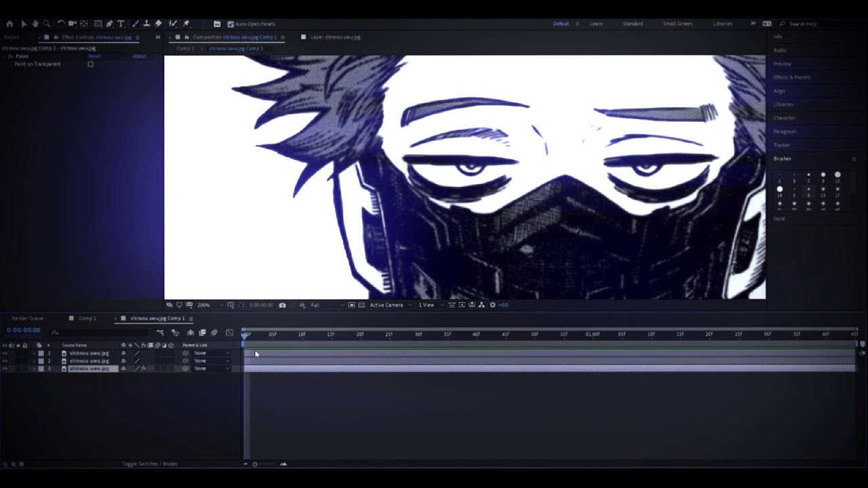Click the Graph Editor icon in timeline
Viewport: 868px width, 488px height.
click(x=229, y=333)
